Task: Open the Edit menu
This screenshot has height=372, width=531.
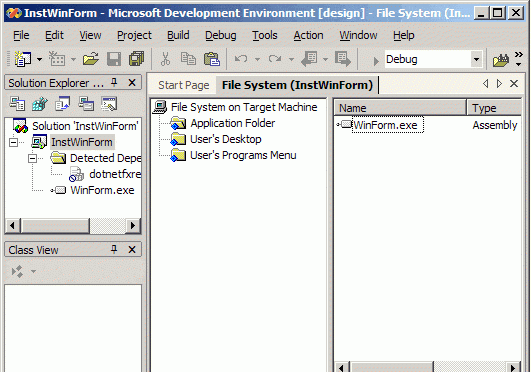Action: click(x=54, y=35)
